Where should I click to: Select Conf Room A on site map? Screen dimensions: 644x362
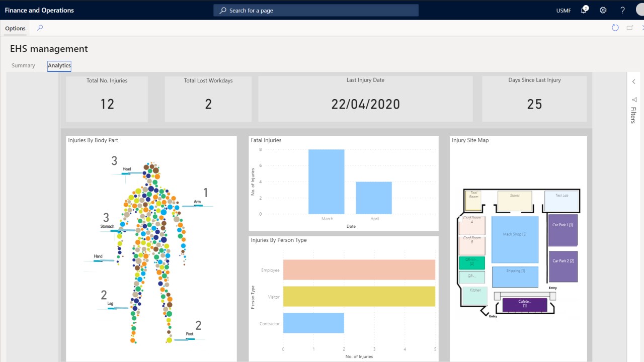pyautogui.click(x=472, y=225)
